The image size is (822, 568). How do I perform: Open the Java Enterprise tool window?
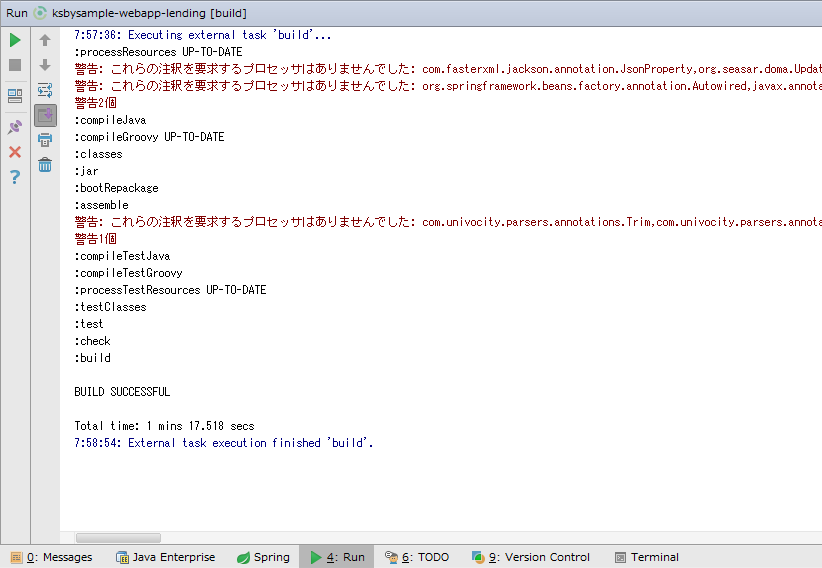tap(166, 557)
